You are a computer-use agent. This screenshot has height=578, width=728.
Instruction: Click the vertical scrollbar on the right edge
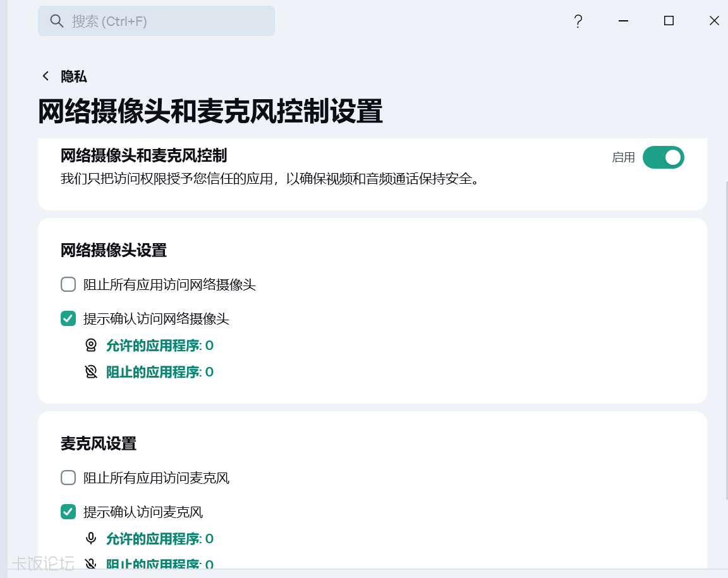pos(725,339)
